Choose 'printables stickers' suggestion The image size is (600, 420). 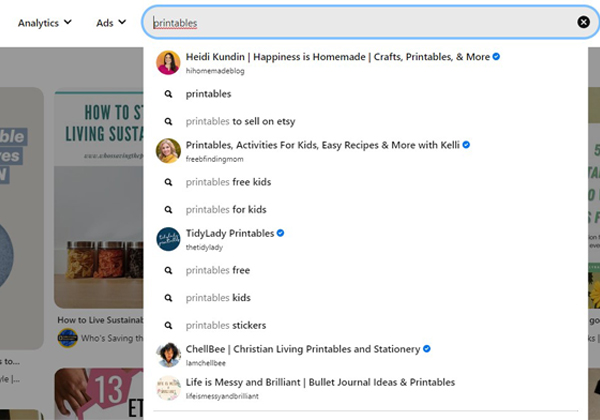(365, 326)
